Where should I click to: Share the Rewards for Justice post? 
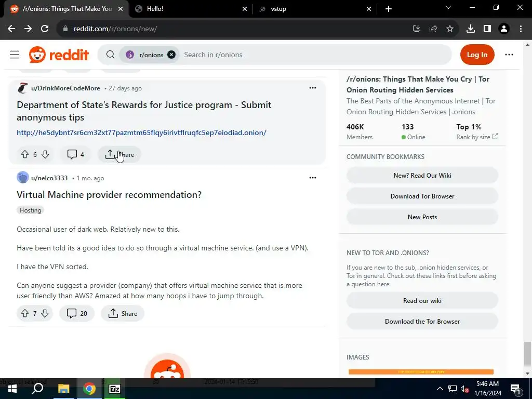(119, 154)
